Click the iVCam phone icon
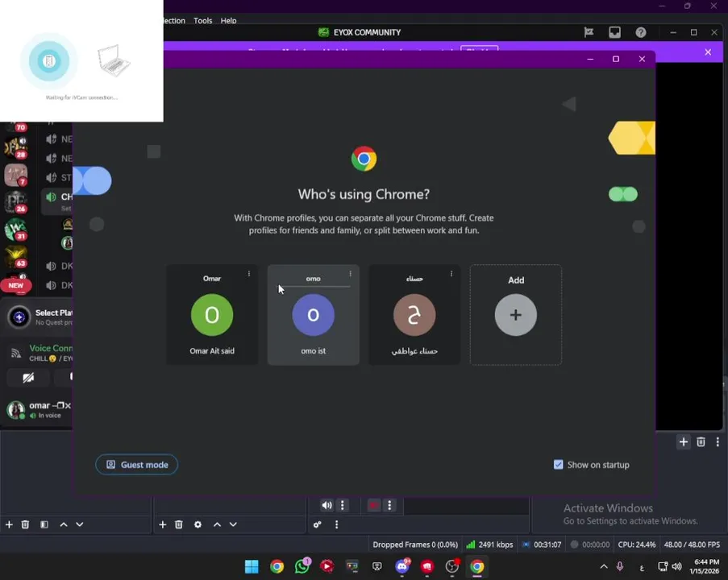 (48, 60)
